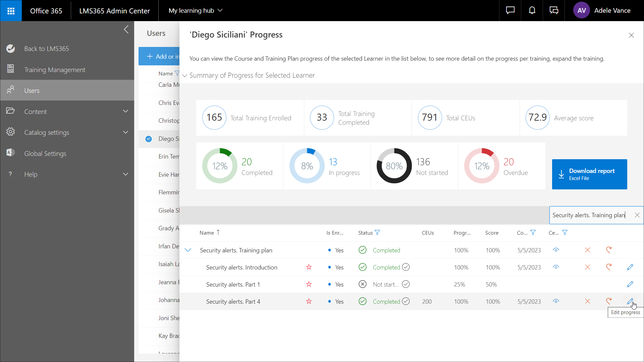Toggle the star rating on Security alerts Part 1

[x=309, y=284]
